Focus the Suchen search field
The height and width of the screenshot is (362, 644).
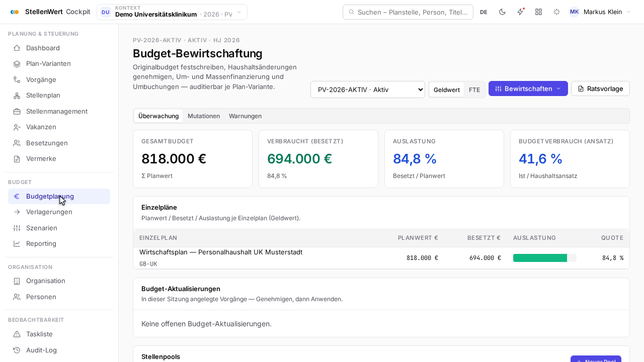pos(408,12)
